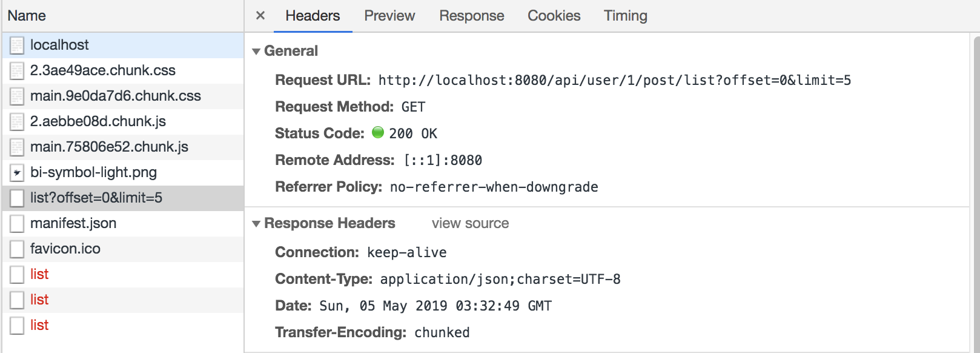Click the file icon for main.9e0da7d6.chunk.css

tap(17, 96)
